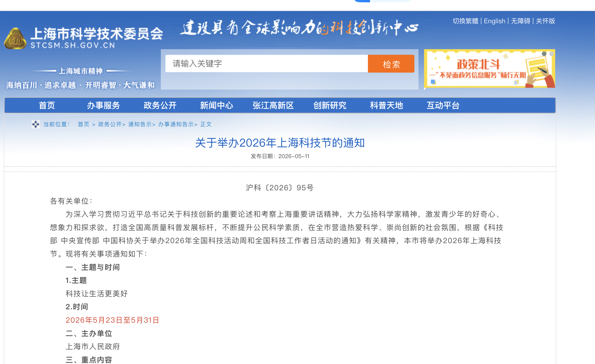The height and width of the screenshot is (364, 595).
Task: Switch site language to English
Action: pyautogui.click(x=494, y=21)
